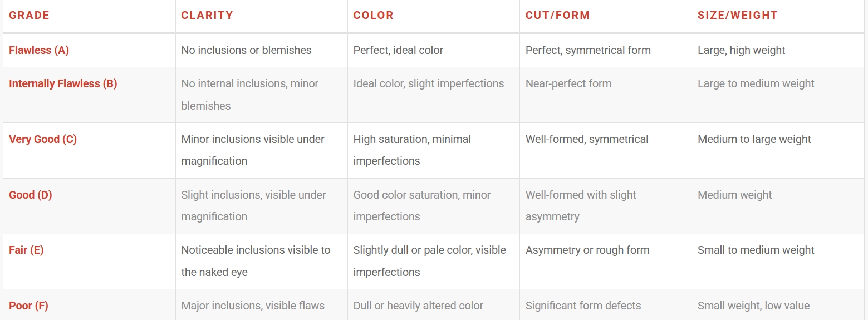Select the Poor (F) grade label
Screen dimensions: 868x320
(x=28, y=306)
